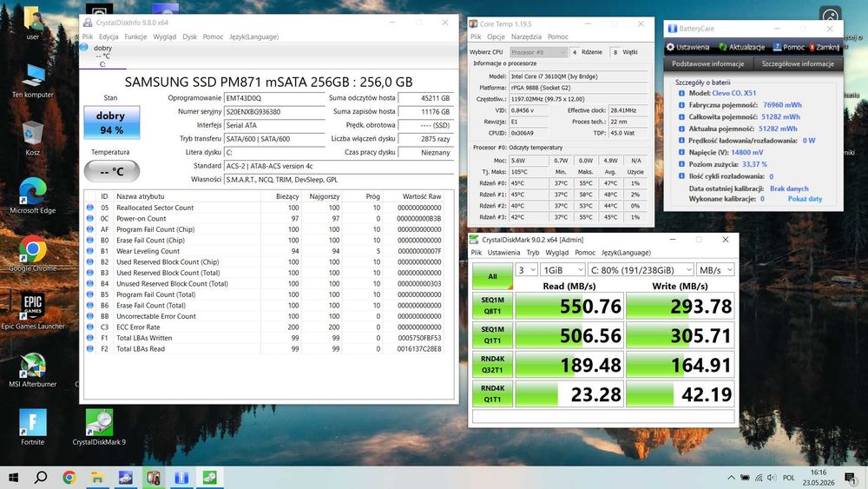Click Pomoc in the BatteryCare toolbar
Image resolution: width=868 pixels, height=489 pixels.
[789, 47]
